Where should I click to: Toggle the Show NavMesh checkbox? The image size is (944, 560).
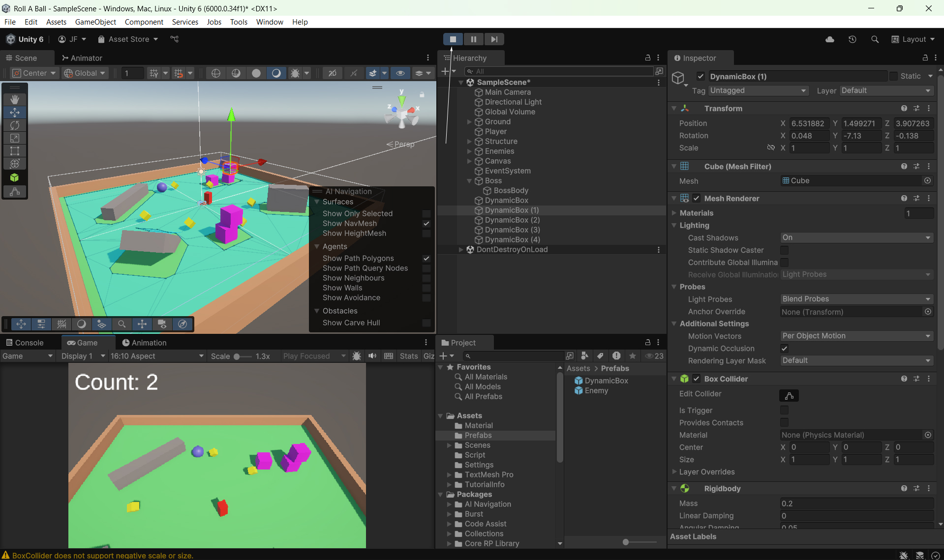[x=426, y=224]
